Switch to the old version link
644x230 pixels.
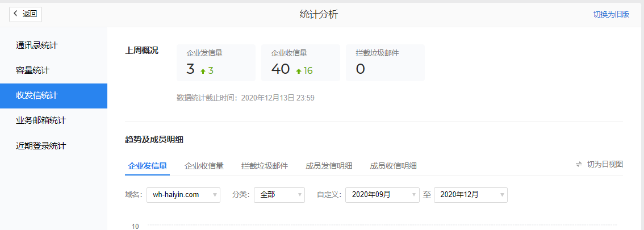coord(611,15)
